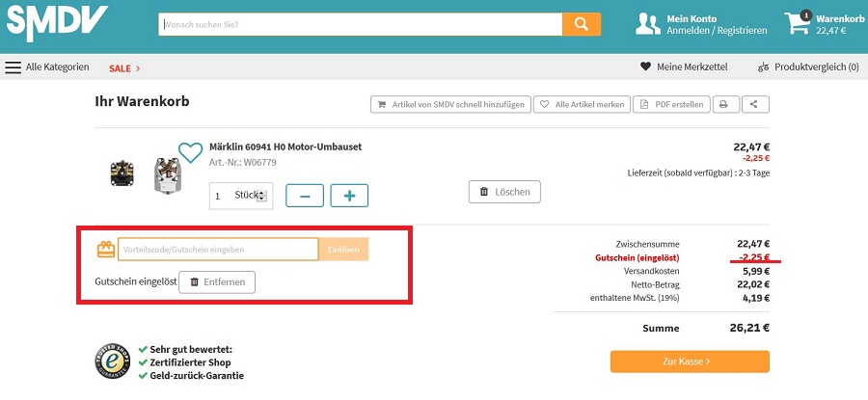Click 'Alle Artikel merken' button
This screenshot has width=868, height=400.
point(582,104)
